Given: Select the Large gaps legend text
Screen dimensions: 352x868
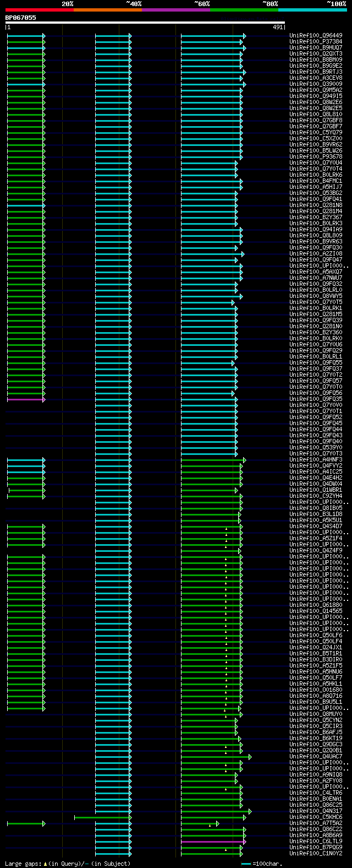Looking at the screenshot, I should (x=68, y=864).
